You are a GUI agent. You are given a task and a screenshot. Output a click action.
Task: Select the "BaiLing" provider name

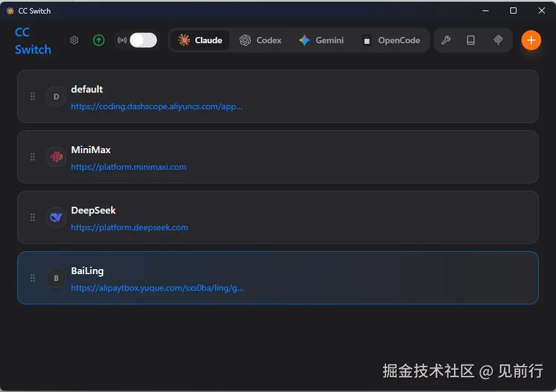[87, 271]
